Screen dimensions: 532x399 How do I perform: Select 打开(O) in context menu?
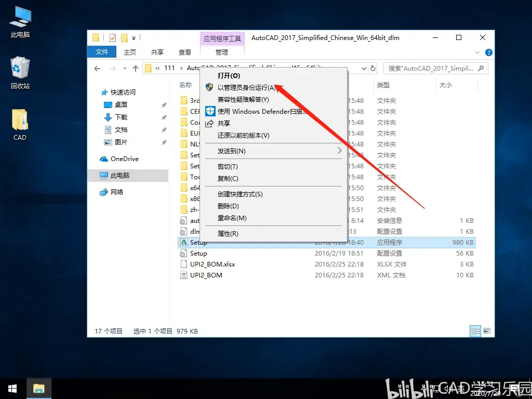tap(273, 76)
